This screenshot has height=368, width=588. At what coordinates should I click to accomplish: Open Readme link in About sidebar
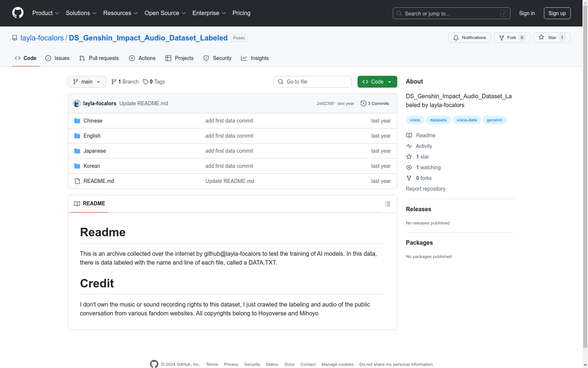click(421, 135)
